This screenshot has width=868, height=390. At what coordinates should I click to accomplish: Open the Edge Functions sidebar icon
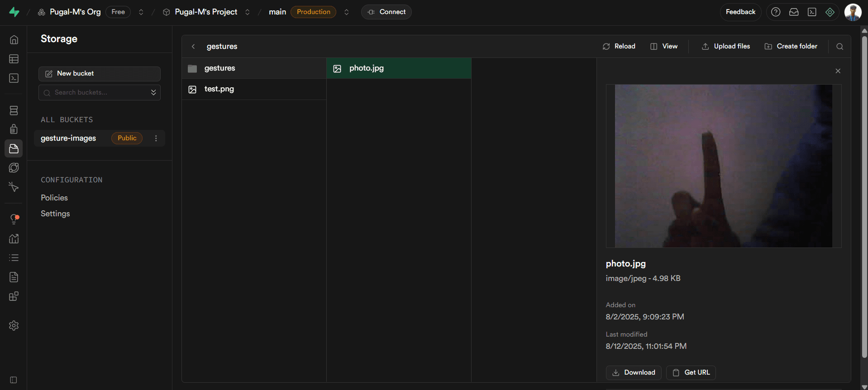pyautogui.click(x=14, y=168)
